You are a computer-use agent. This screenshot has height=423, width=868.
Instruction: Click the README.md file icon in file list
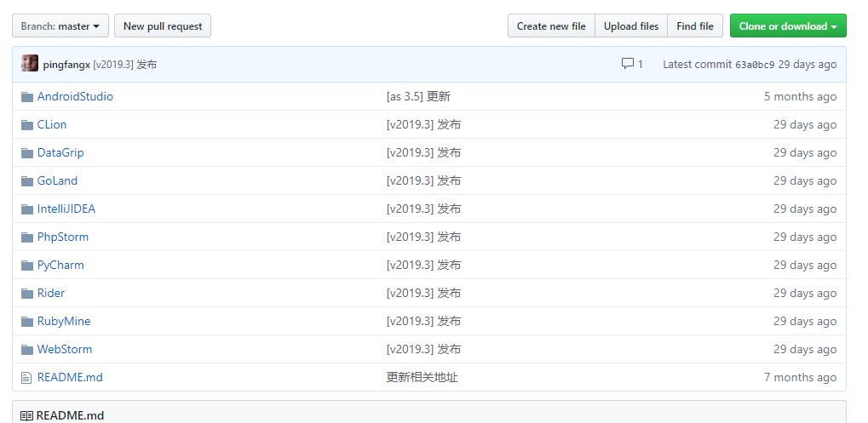click(x=26, y=378)
